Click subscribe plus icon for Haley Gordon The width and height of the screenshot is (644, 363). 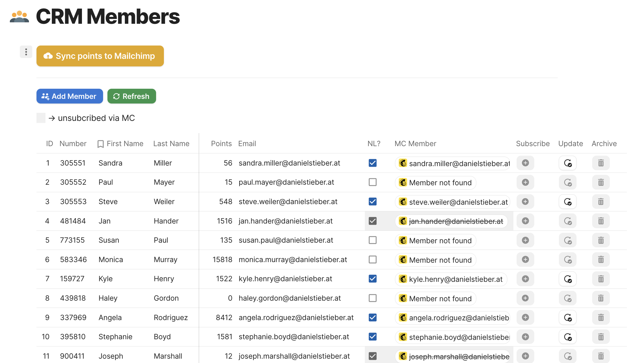525,298
